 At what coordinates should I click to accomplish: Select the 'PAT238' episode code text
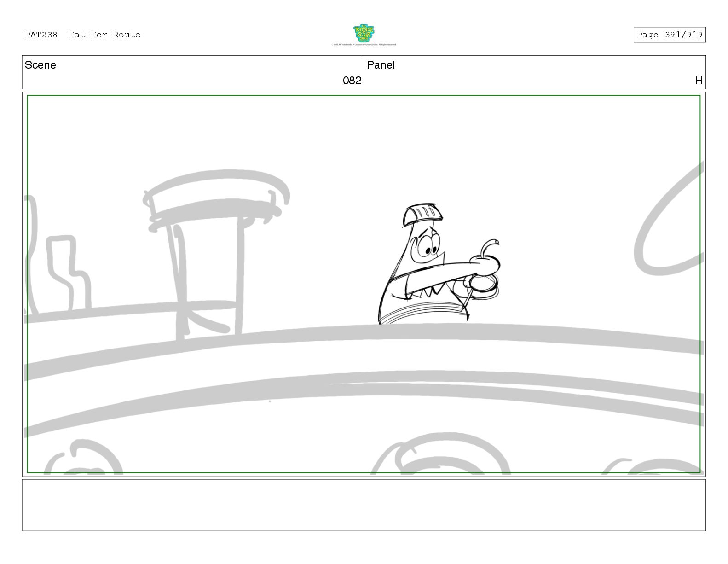(41, 35)
